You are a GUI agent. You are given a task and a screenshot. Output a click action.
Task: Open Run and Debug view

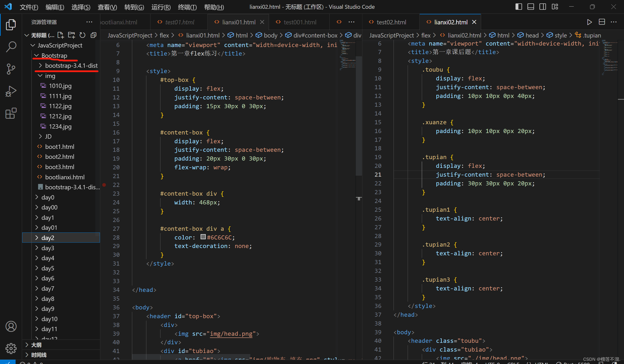coord(11,91)
